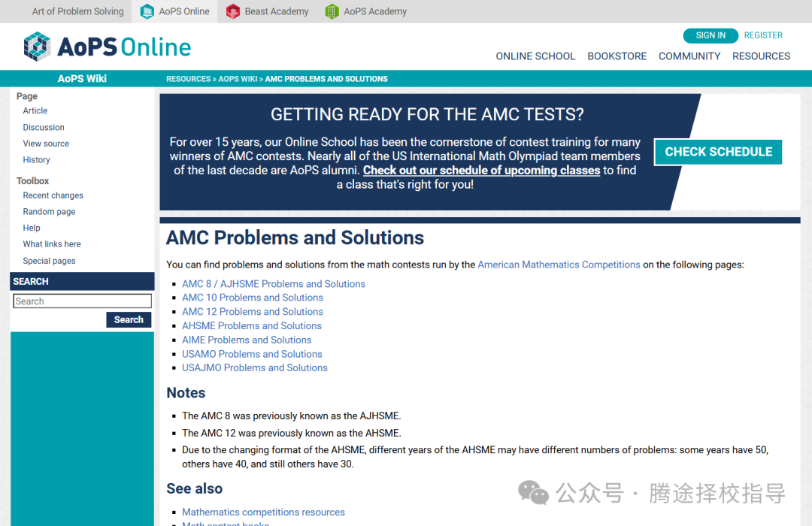Go to a Random page
The height and width of the screenshot is (526, 812).
tap(49, 211)
